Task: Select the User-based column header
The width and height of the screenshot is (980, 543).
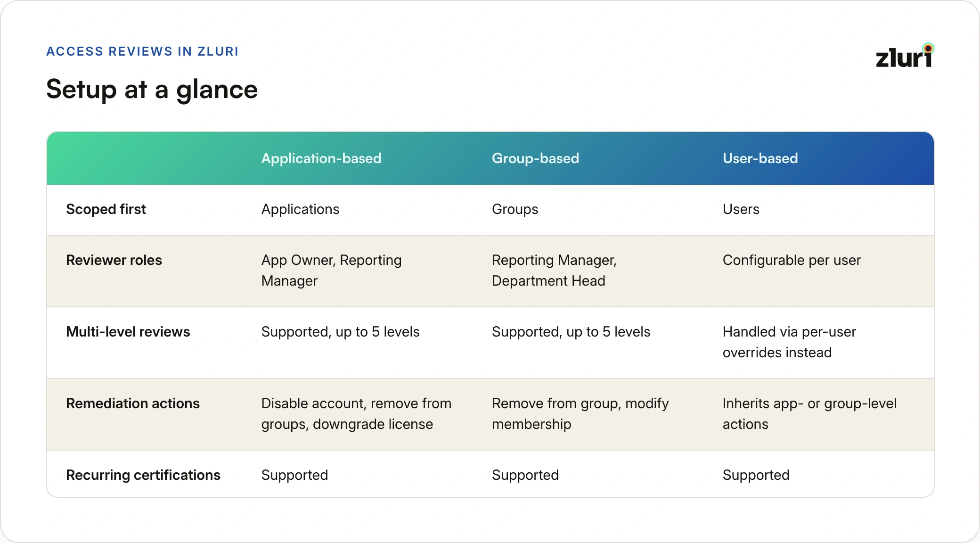Action: click(x=760, y=158)
